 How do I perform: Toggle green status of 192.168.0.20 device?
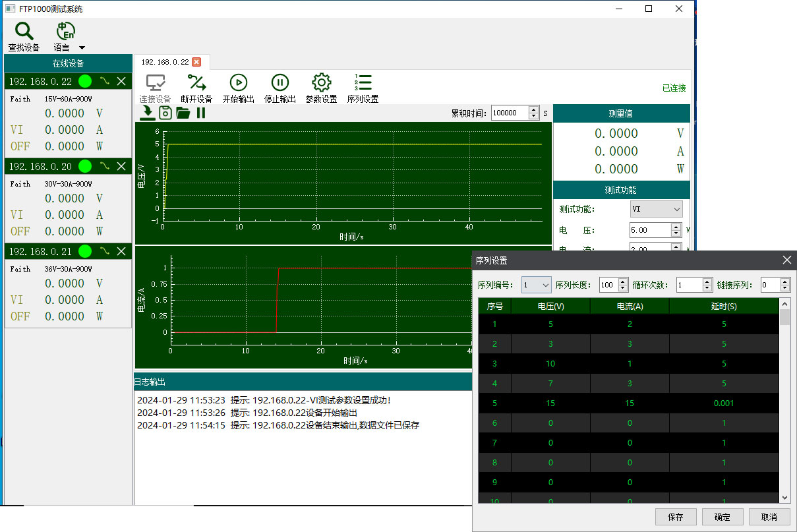(85, 166)
